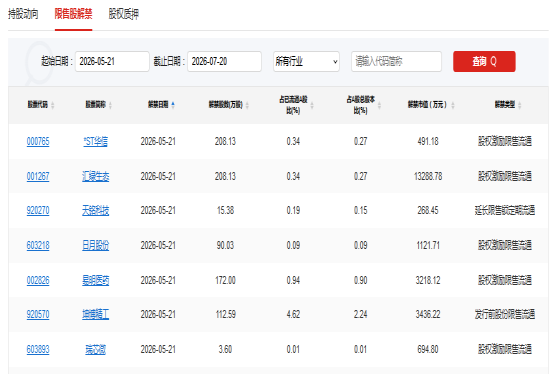Select 发行前股份限售流通 type in 920570 row

[505, 314]
